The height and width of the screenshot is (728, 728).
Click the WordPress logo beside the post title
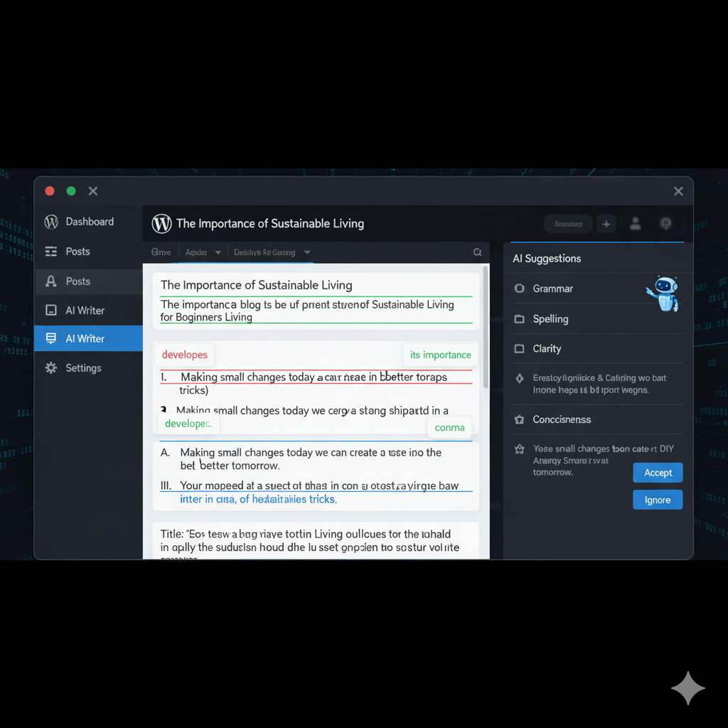(x=161, y=223)
